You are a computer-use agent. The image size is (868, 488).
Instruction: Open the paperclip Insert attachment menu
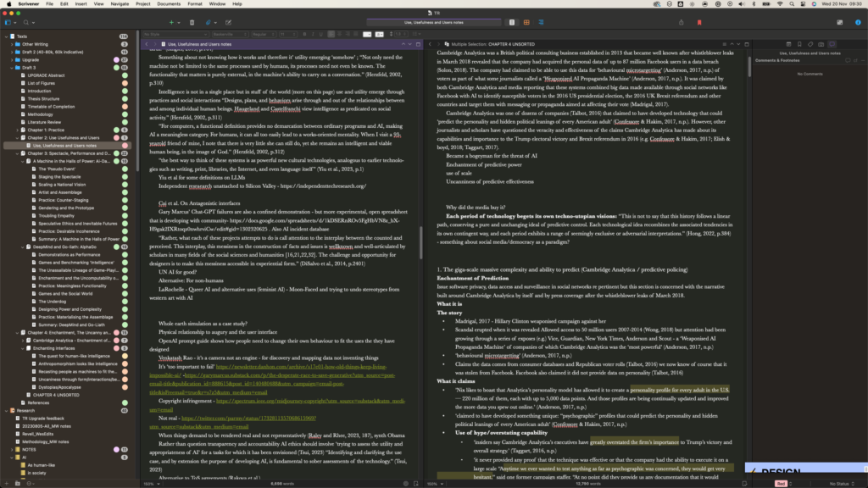[209, 23]
